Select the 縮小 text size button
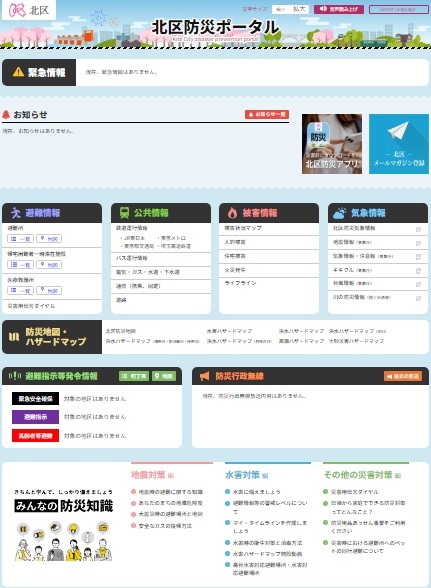431x588 pixels. (281, 9)
